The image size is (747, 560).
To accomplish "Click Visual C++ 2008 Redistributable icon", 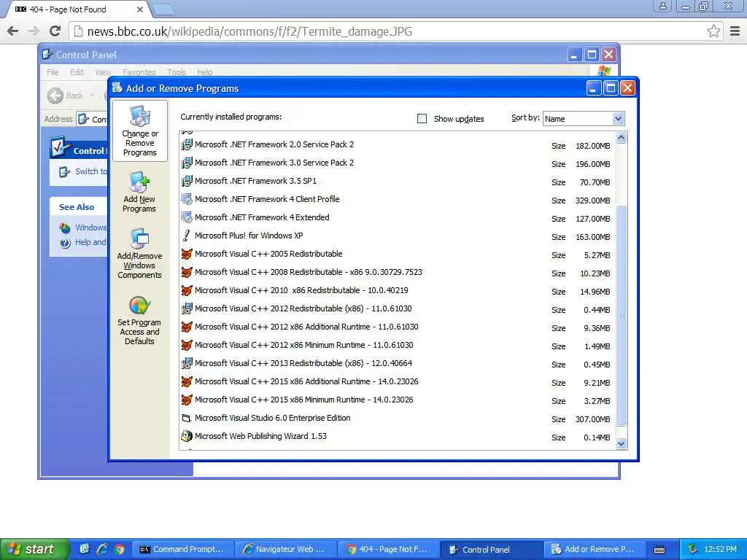I will pos(187,272).
